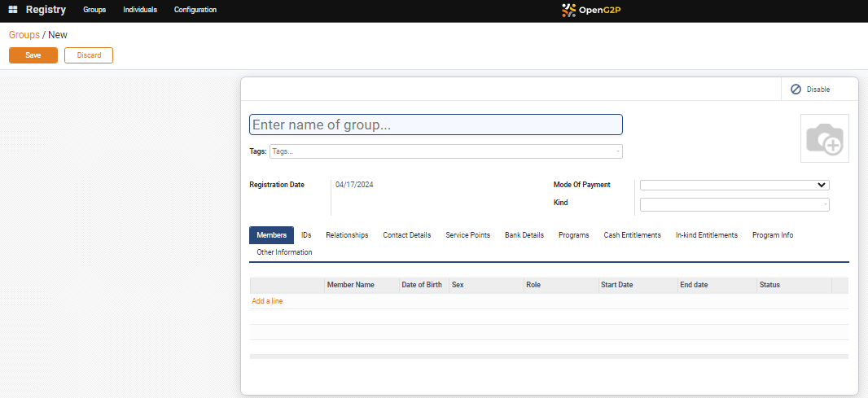Image resolution: width=868 pixels, height=398 pixels.
Task: Switch to the IDs tab
Action: click(306, 235)
